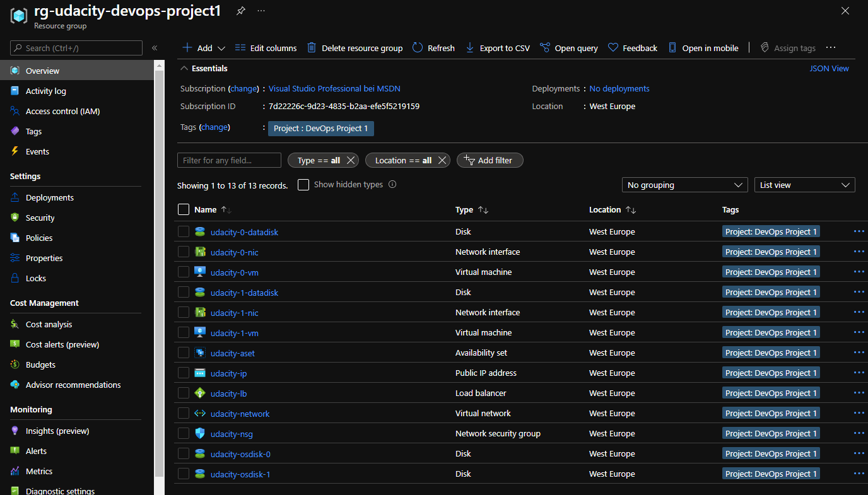Viewport: 868px width, 495px height.
Task: Click the Delete resource group trash icon
Action: [x=312, y=48]
